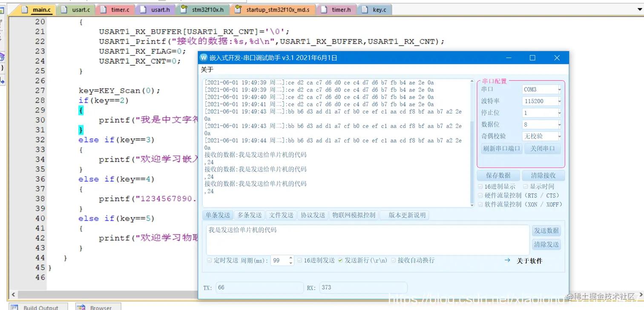
Task: Open the 关于 menu in serial assistant
Action: point(207,69)
